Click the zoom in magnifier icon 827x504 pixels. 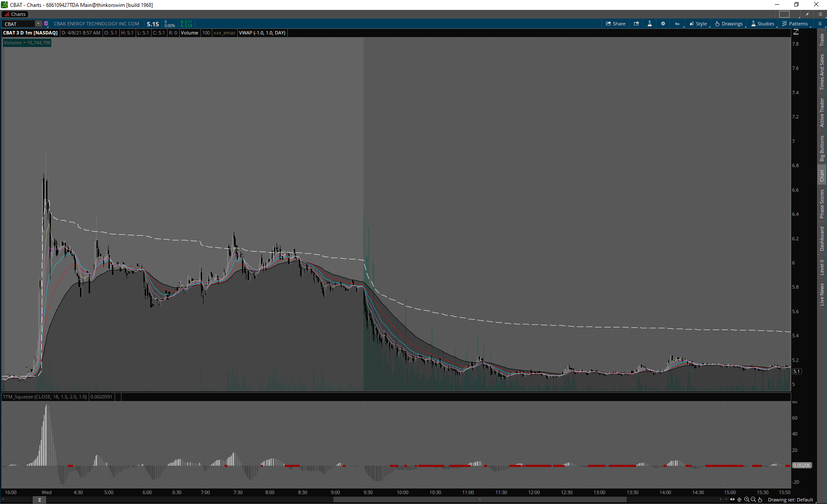click(746, 500)
